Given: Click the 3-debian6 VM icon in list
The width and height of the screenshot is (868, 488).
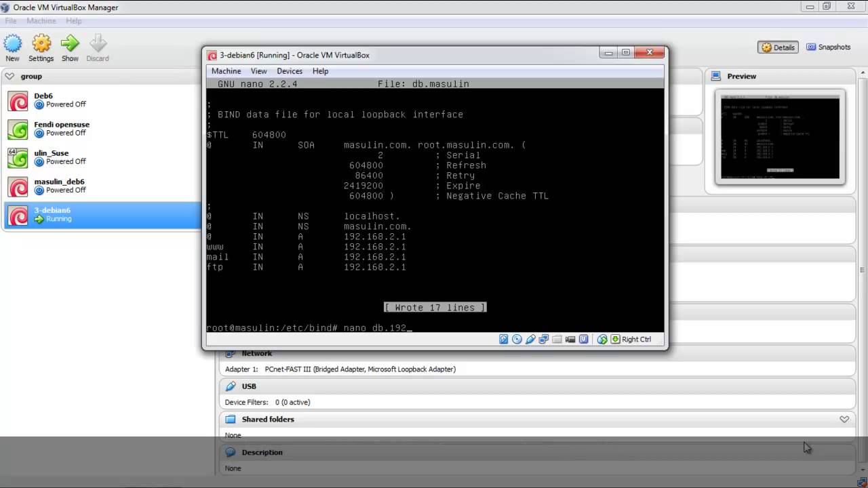Looking at the screenshot, I should coord(18,215).
